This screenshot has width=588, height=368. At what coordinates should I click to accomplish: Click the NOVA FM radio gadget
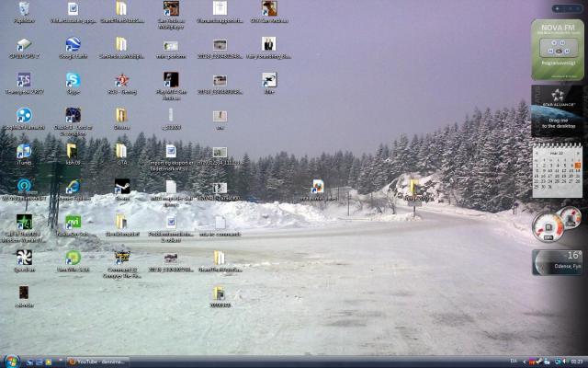pyautogui.click(x=557, y=42)
